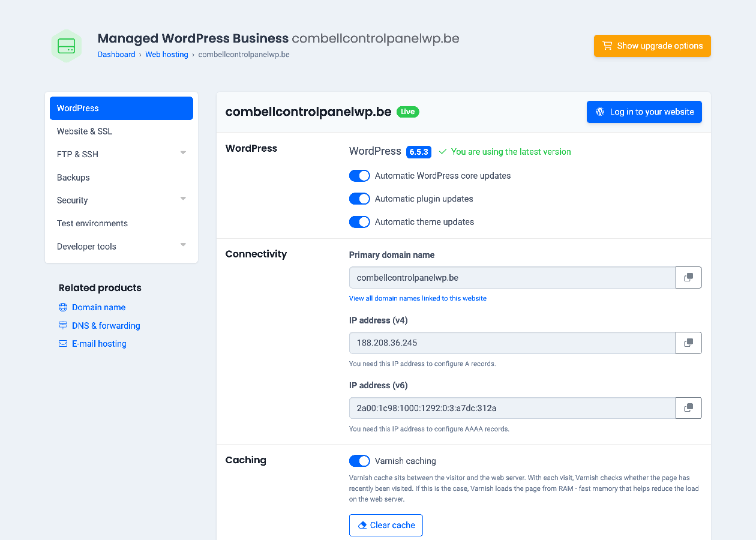The width and height of the screenshot is (756, 540).
Task: Copy the IPv6 address
Action: 689,408
